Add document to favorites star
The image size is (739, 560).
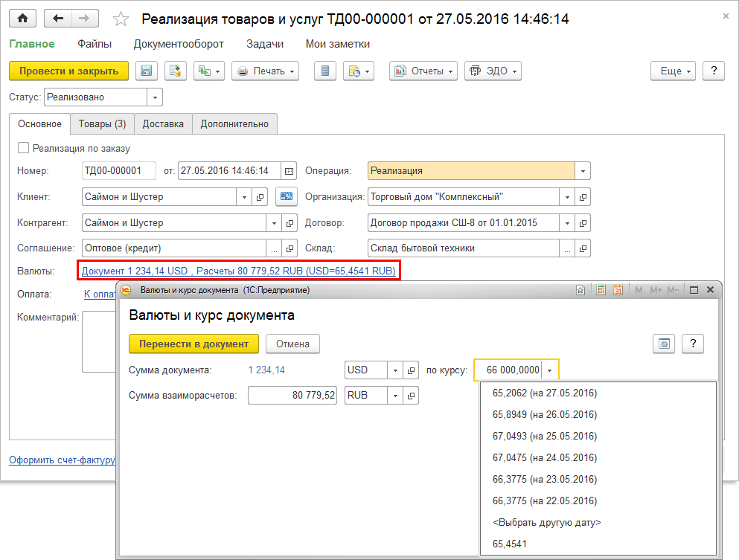121,19
